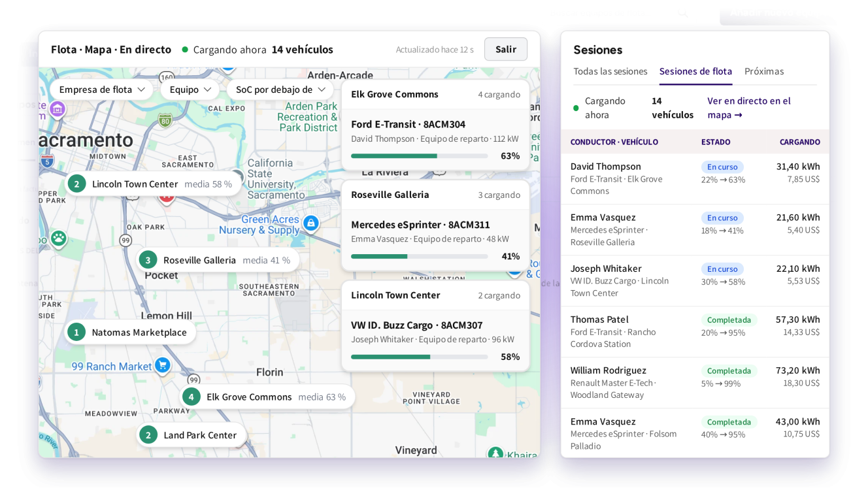
Task: Open the Thomas Patel session row
Action: click(695, 332)
